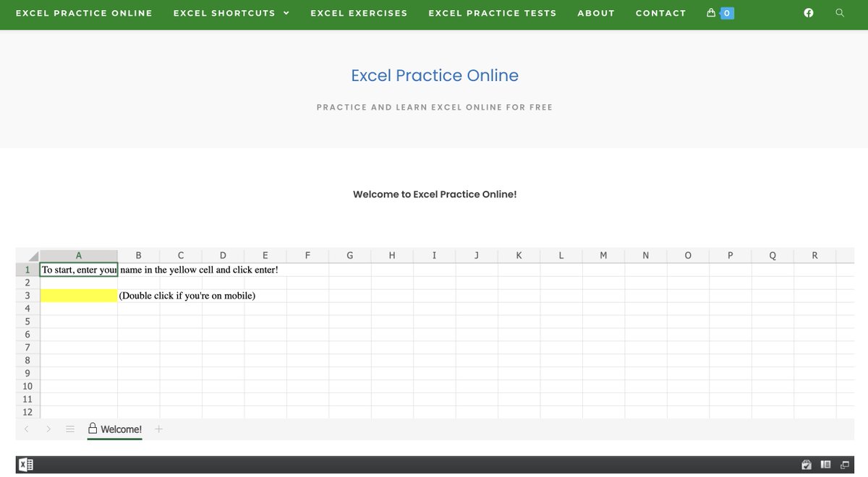Click the '(Double click if you're on mobile)' cell
868x477 pixels.
click(x=187, y=296)
